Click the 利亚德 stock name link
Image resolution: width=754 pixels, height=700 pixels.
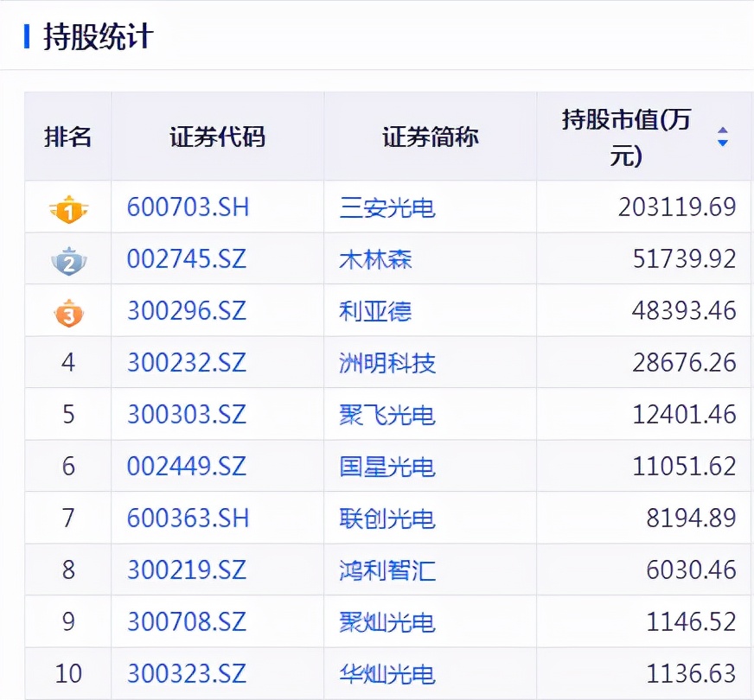point(375,311)
